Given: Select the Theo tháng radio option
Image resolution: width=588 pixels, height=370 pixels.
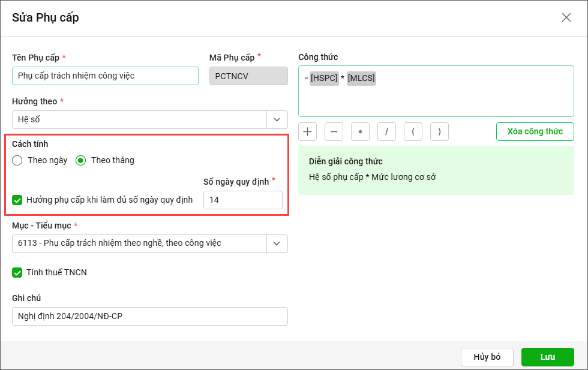Looking at the screenshot, I should (x=81, y=160).
